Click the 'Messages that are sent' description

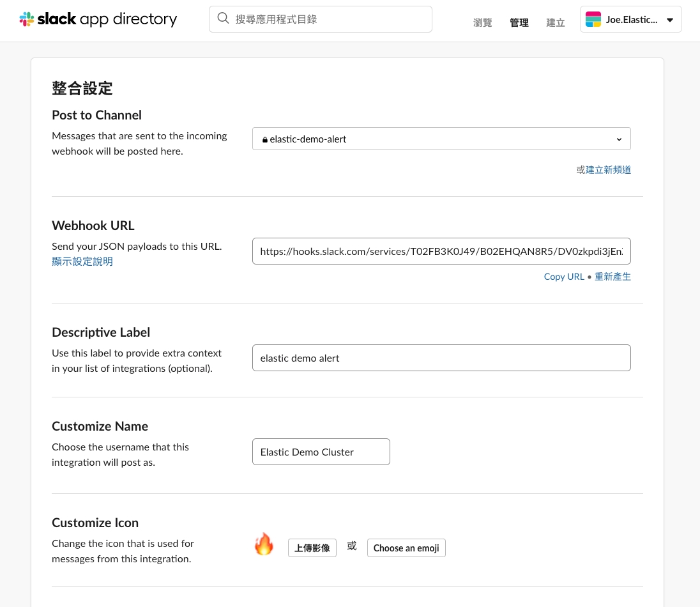[139, 143]
